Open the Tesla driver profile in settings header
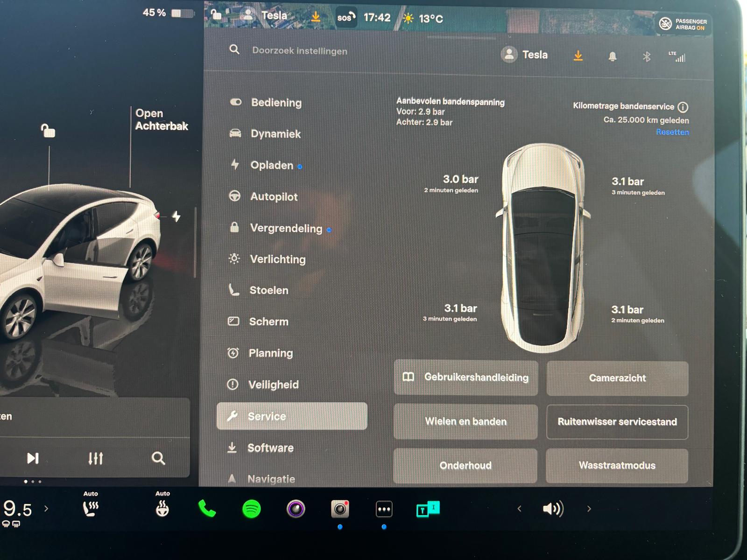747x560 pixels. (x=524, y=55)
